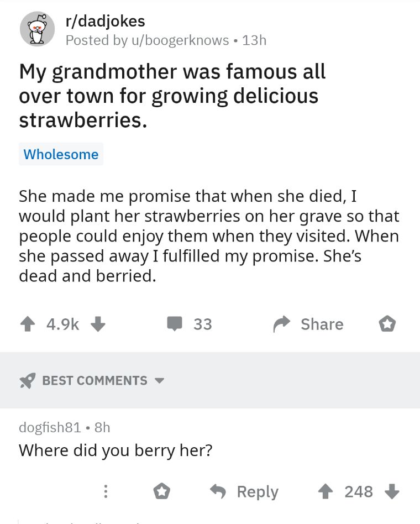Select the Wholesome flair tag

pos(61,154)
